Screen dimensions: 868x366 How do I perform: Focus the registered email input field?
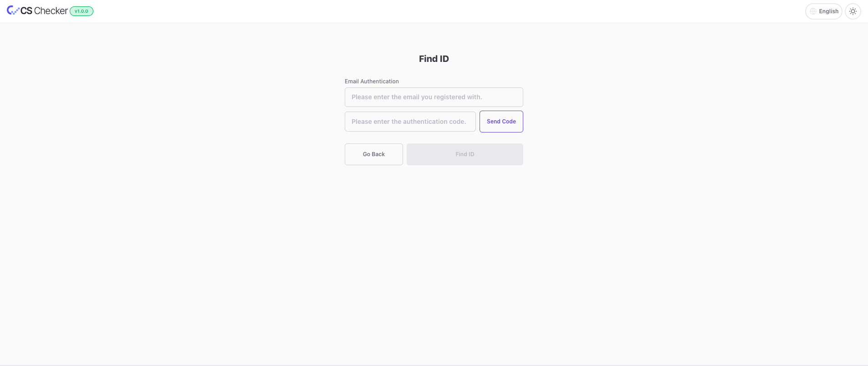tap(434, 97)
